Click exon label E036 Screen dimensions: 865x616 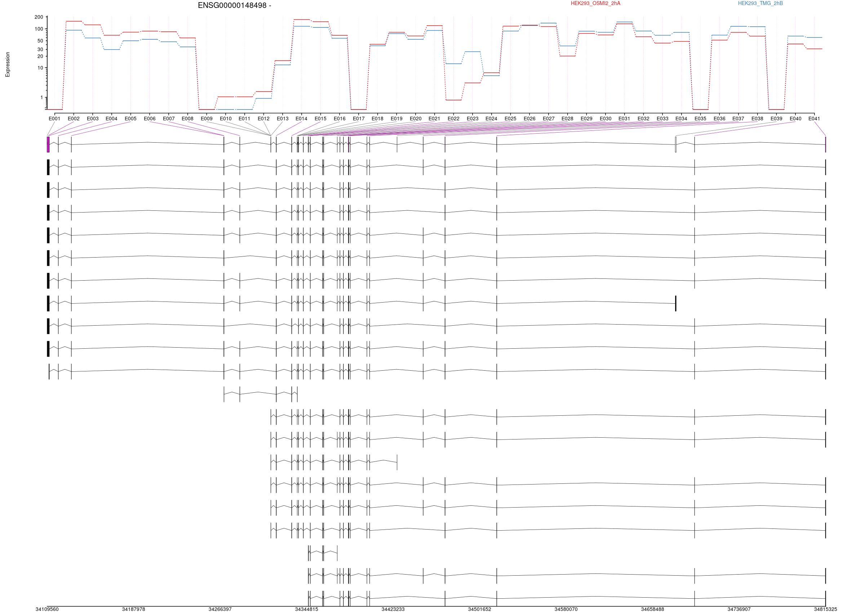719,119
